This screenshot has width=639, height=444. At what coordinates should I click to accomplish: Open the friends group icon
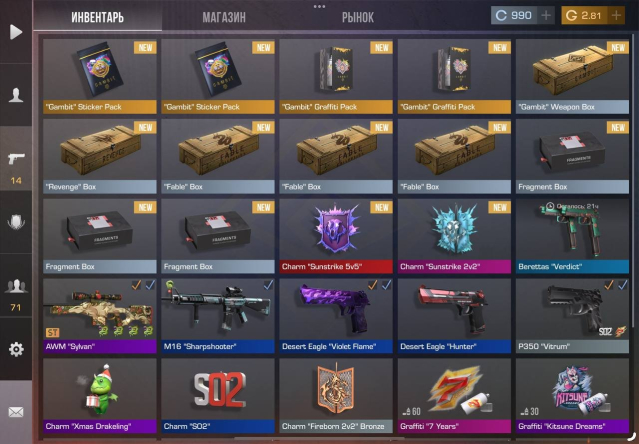click(16, 286)
